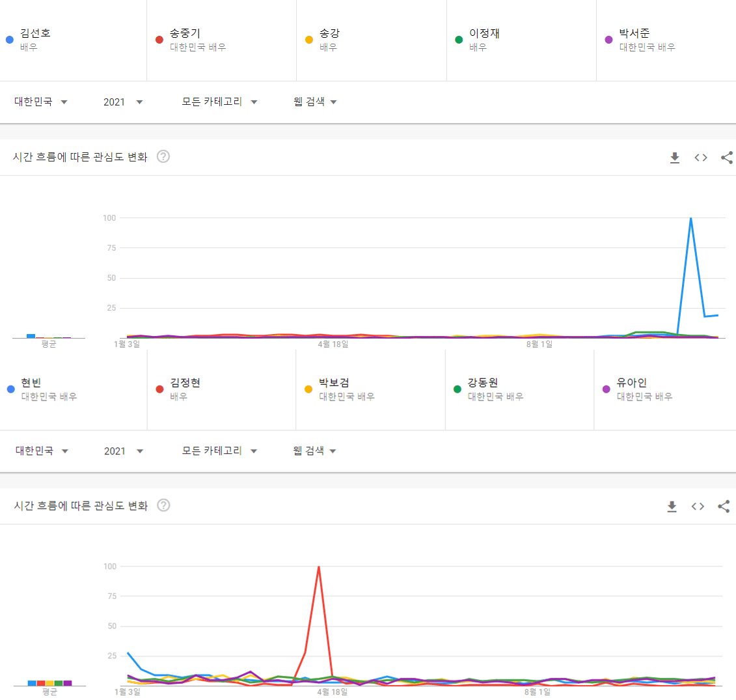
Task: Click the bottom chart 1월 3일 label
Action: (x=127, y=692)
